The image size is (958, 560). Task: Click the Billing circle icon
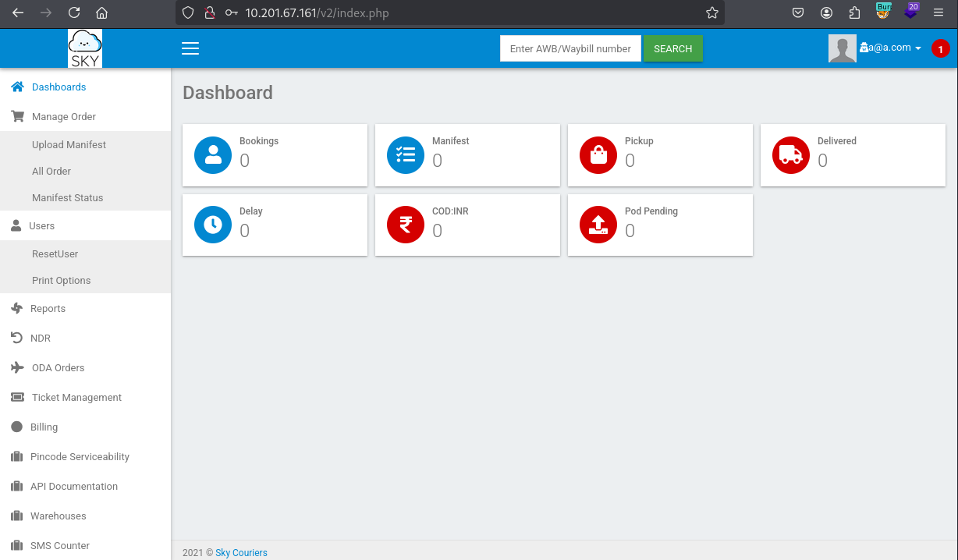pyautogui.click(x=16, y=427)
